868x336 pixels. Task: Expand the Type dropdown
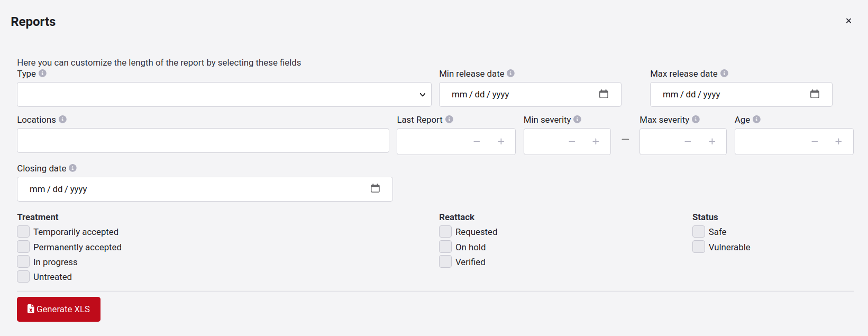pos(224,94)
